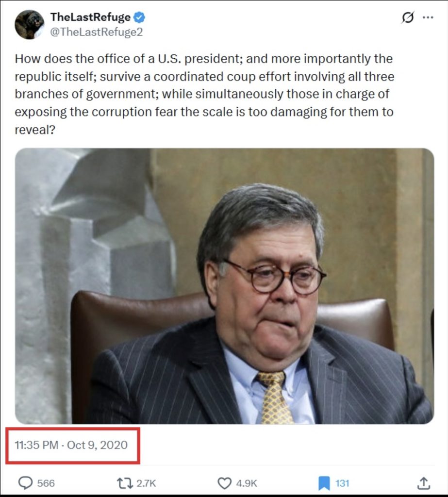Click the 4.9K likes count

click(246, 483)
